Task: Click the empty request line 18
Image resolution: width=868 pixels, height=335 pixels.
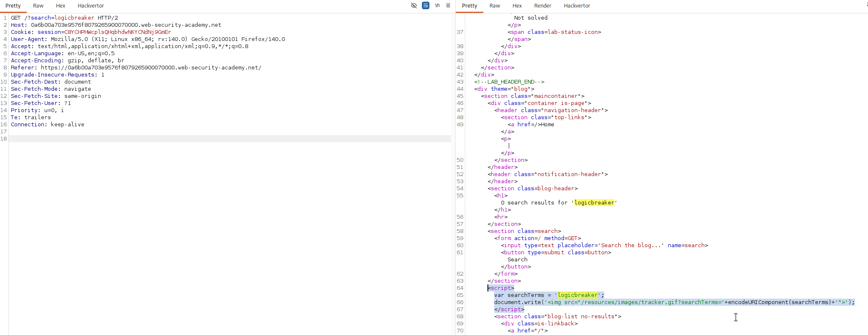Action: tap(230, 139)
